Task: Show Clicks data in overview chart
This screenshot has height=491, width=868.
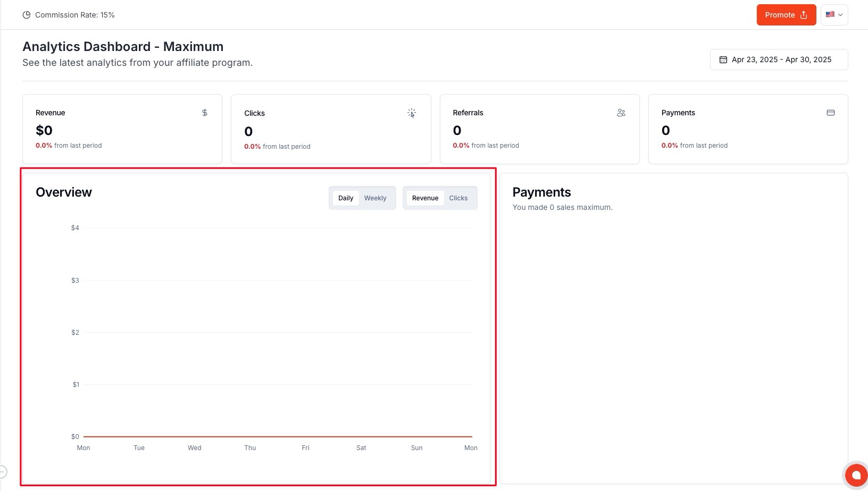Action: (x=458, y=198)
